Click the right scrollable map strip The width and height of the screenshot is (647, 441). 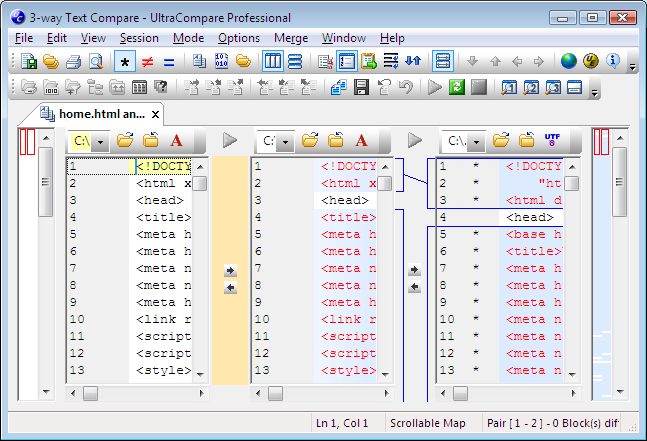(x=601, y=264)
